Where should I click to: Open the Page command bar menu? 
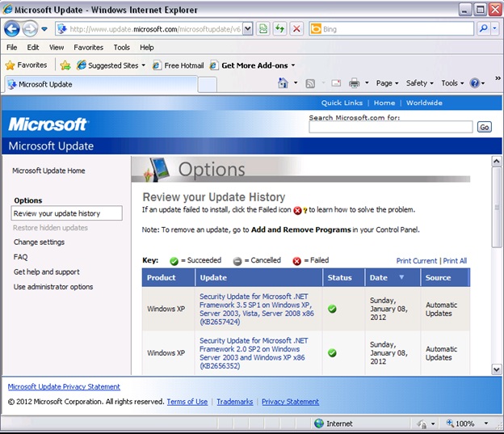(x=388, y=83)
